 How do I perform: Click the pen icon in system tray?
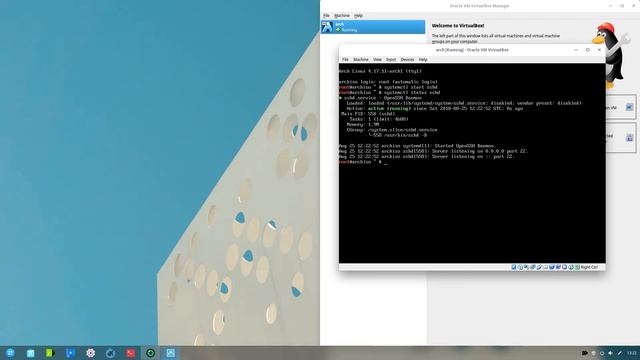[x=620, y=353]
